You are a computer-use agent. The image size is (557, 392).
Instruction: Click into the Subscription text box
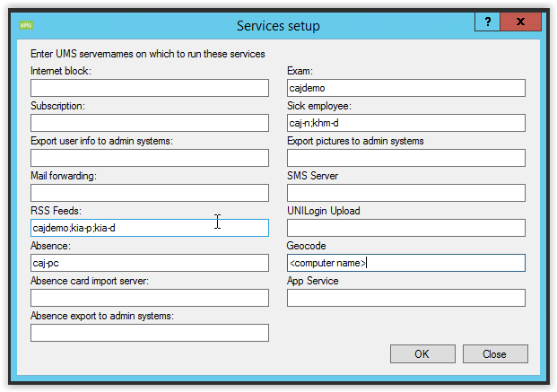coord(150,123)
